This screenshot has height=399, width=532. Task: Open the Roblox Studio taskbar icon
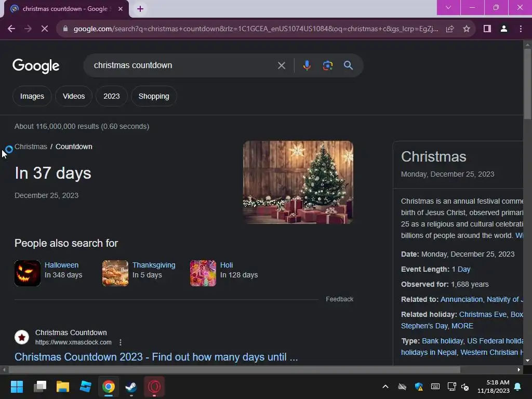86,387
